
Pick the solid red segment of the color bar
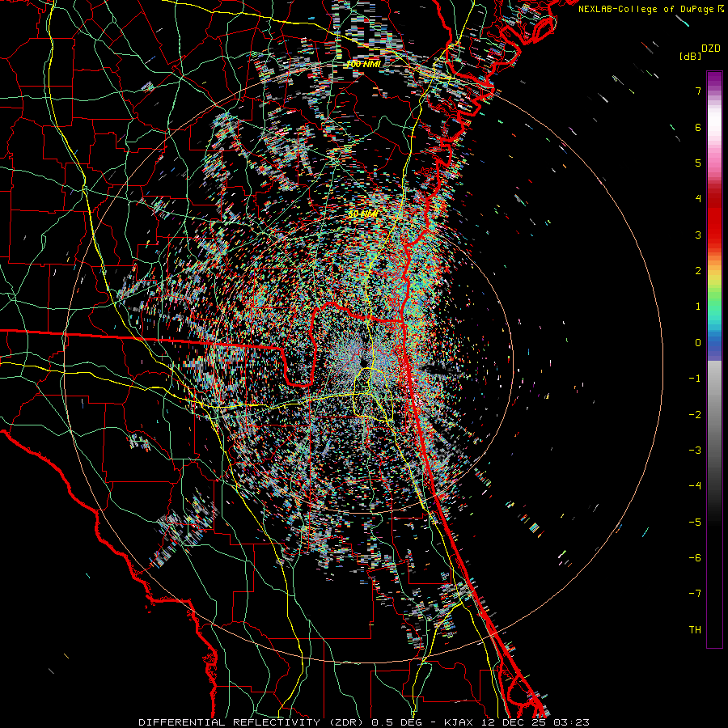(x=714, y=225)
